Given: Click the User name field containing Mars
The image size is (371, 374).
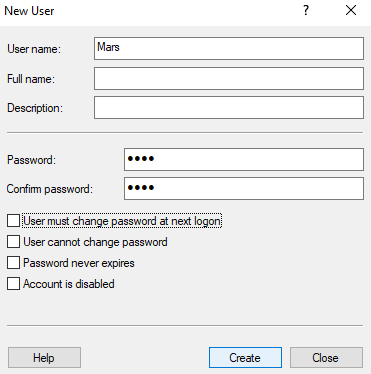Looking at the screenshot, I should pyautogui.click(x=229, y=49).
